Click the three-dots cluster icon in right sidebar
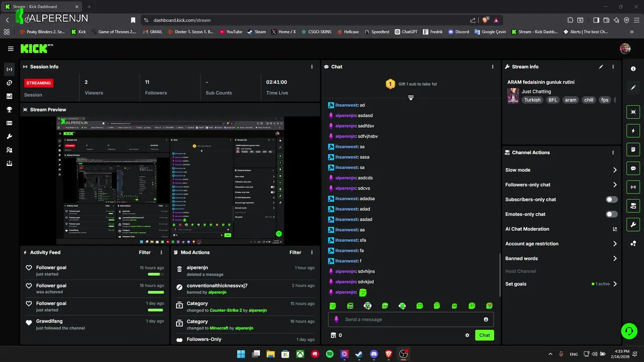The image size is (644, 362). pos(633,244)
